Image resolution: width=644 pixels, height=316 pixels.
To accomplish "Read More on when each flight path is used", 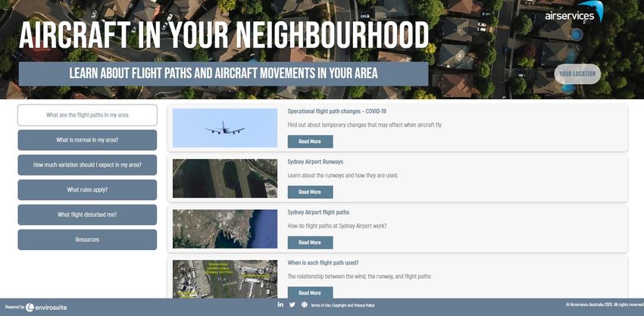I will (310, 293).
